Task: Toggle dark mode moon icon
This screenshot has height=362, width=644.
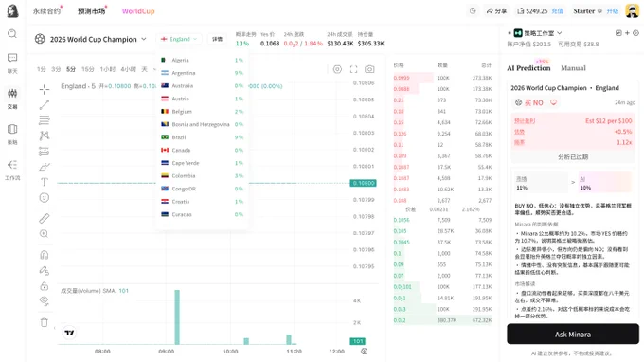Action: pyautogui.click(x=473, y=11)
